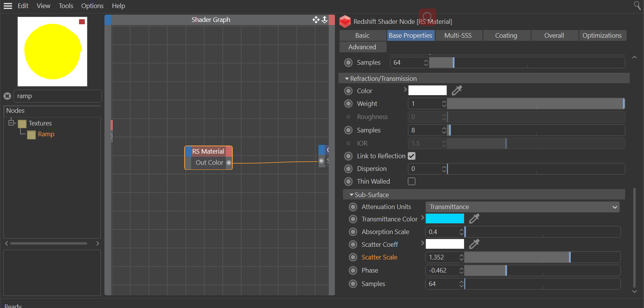Screen dimensions: 644x308
Task: Click RS Material Out Color port
Action: [x=229, y=162]
